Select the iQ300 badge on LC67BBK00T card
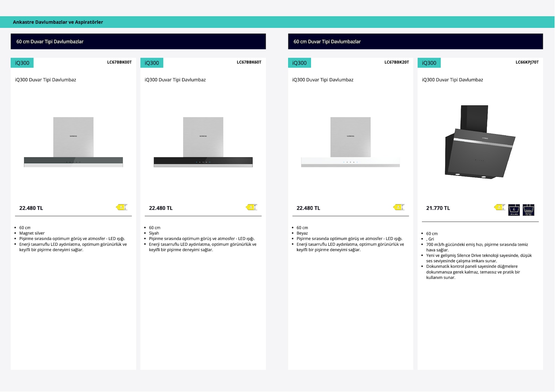The height and width of the screenshot is (392, 555). tap(22, 63)
